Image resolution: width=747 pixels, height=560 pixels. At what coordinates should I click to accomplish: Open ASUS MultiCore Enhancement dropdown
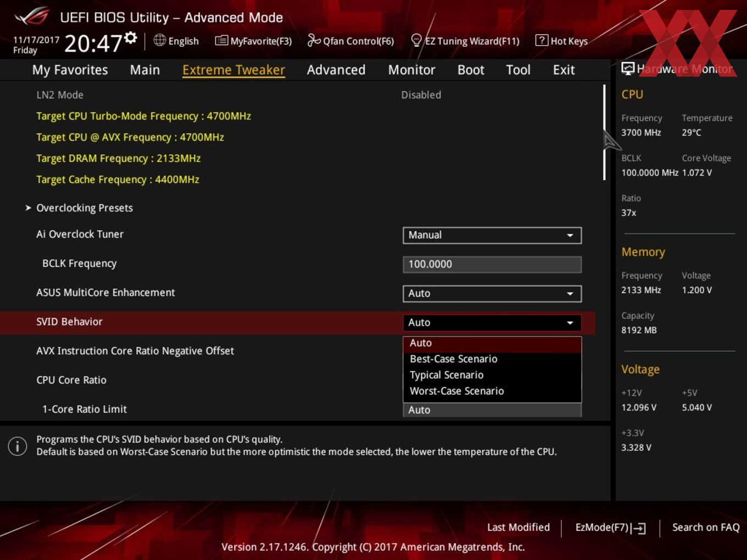(x=492, y=293)
